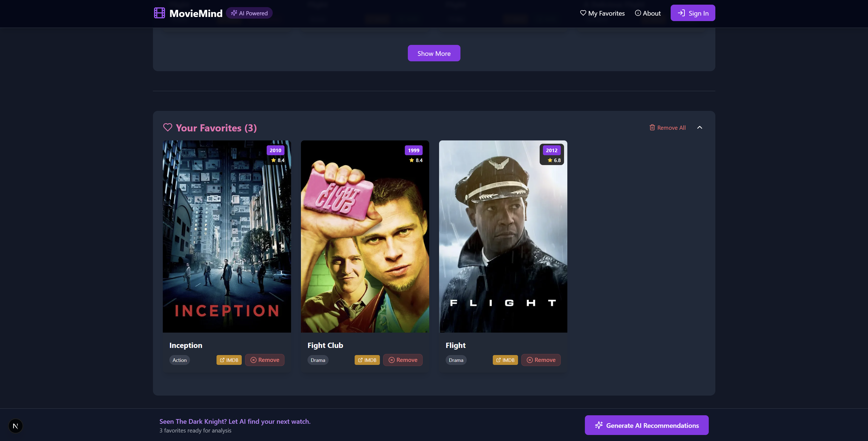Click the MovieMind film reel logo icon
This screenshot has width=868, height=441.
[159, 13]
